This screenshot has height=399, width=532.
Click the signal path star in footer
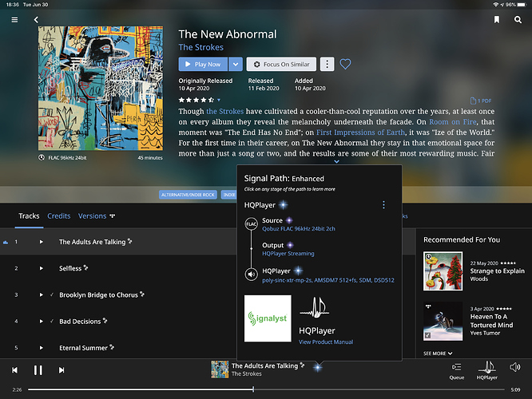coord(318,367)
